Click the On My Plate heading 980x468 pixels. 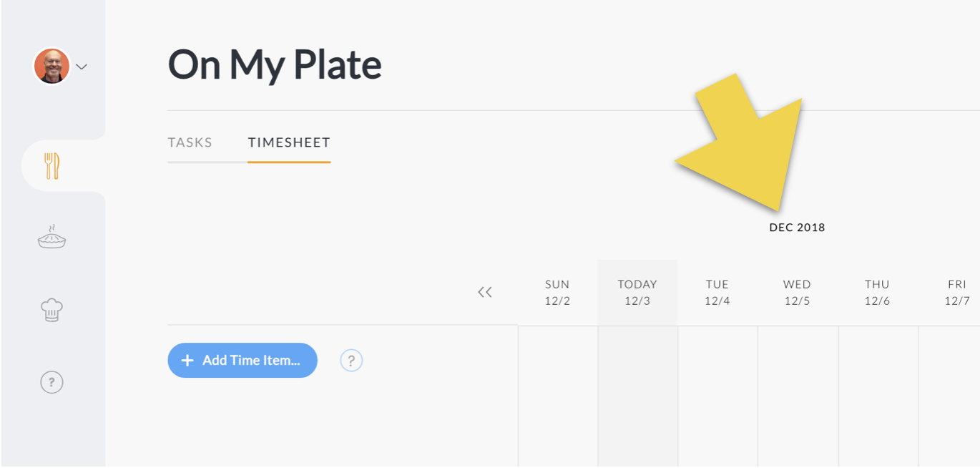pyautogui.click(x=275, y=64)
